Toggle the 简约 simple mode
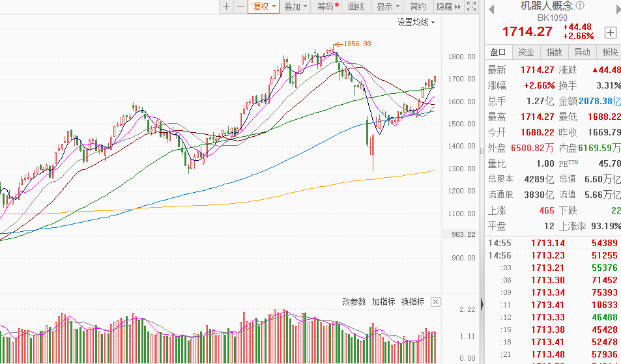 (x=418, y=7)
